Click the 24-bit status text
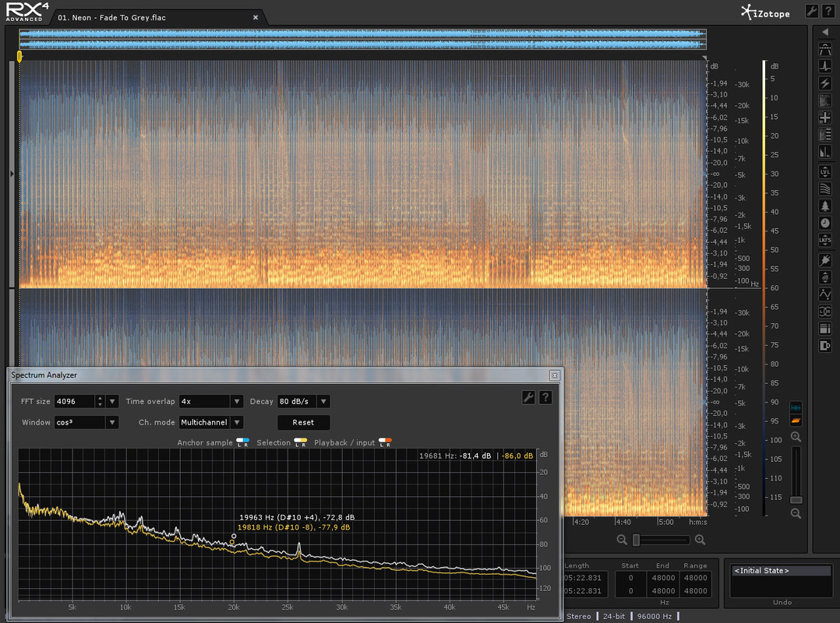The width and height of the screenshot is (840, 623). 614,617
